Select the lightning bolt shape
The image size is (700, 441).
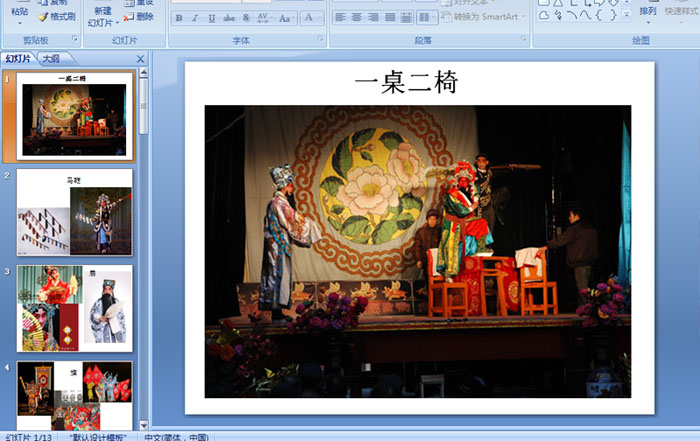pos(558,15)
